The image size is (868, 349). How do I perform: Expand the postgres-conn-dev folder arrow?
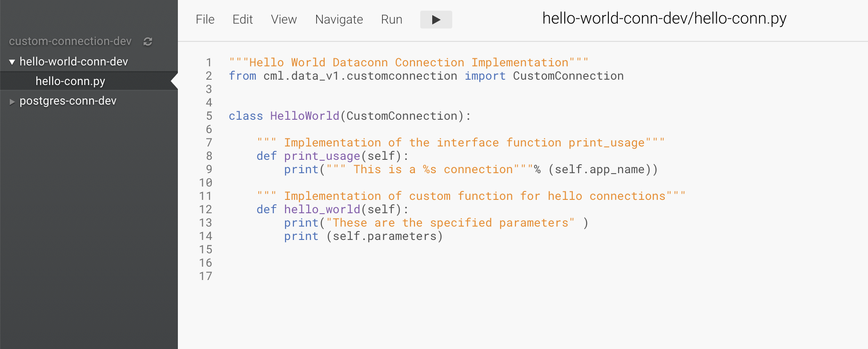tap(12, 101)
